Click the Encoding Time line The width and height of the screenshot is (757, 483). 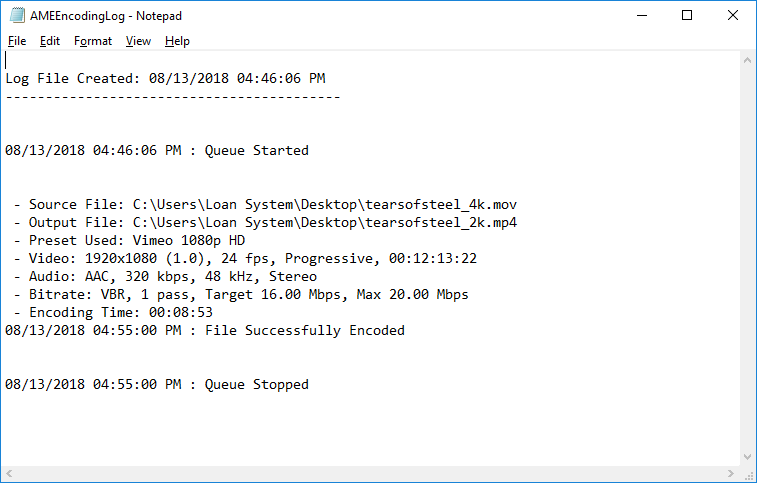(x=108, y=313)
